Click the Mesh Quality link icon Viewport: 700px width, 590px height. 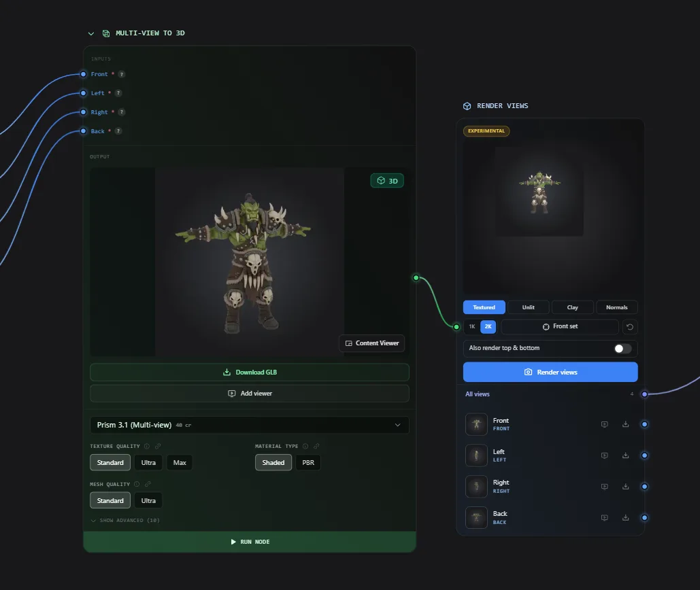pos(148,485)
